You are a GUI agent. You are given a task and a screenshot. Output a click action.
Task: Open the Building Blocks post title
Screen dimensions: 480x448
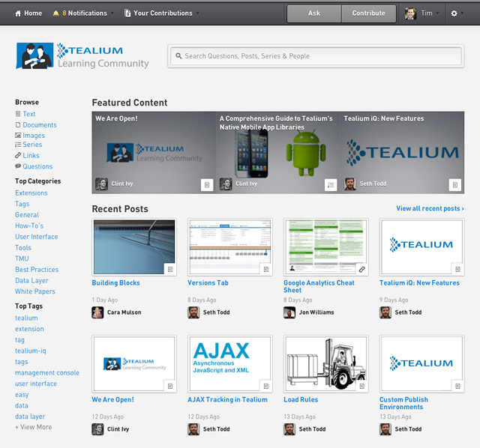click(x=115, y=283)
